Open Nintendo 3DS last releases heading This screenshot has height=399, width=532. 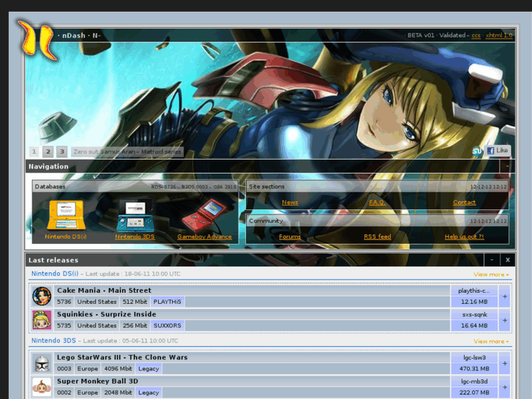pyautogui.click(x=53, y=340)
